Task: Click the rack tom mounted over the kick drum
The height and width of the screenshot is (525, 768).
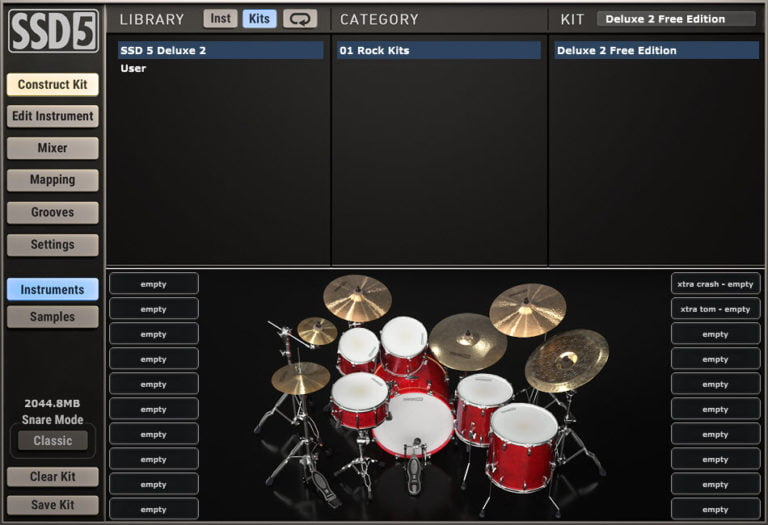Action: (x=404, y=345)
